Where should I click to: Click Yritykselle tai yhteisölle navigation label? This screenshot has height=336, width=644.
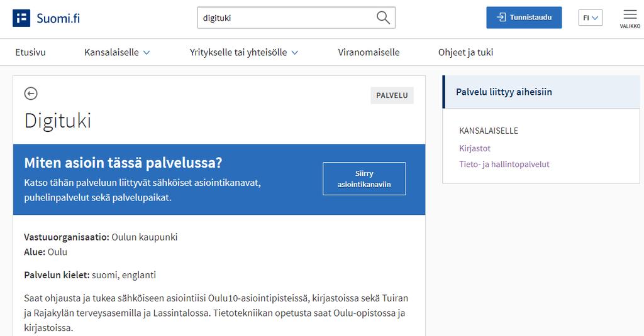pyautogui.click(x=238, y=53)
